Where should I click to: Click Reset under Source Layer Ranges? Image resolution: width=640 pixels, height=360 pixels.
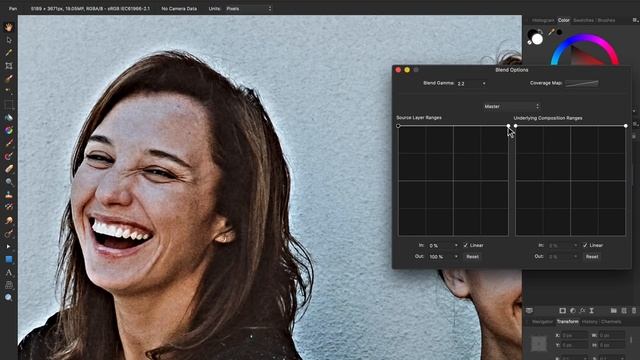pyautogui.click(x=472, y=257)
